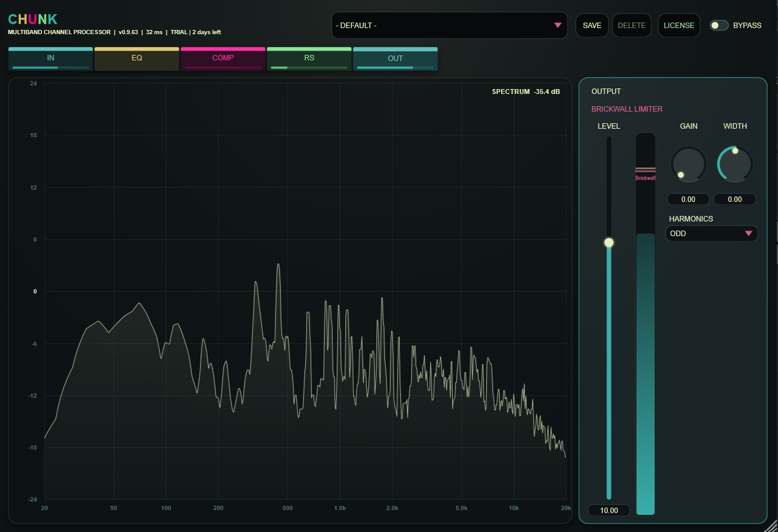778x532 pixels.
Task: Click the TRIAL 2 days left text
Action: (195, 32)
